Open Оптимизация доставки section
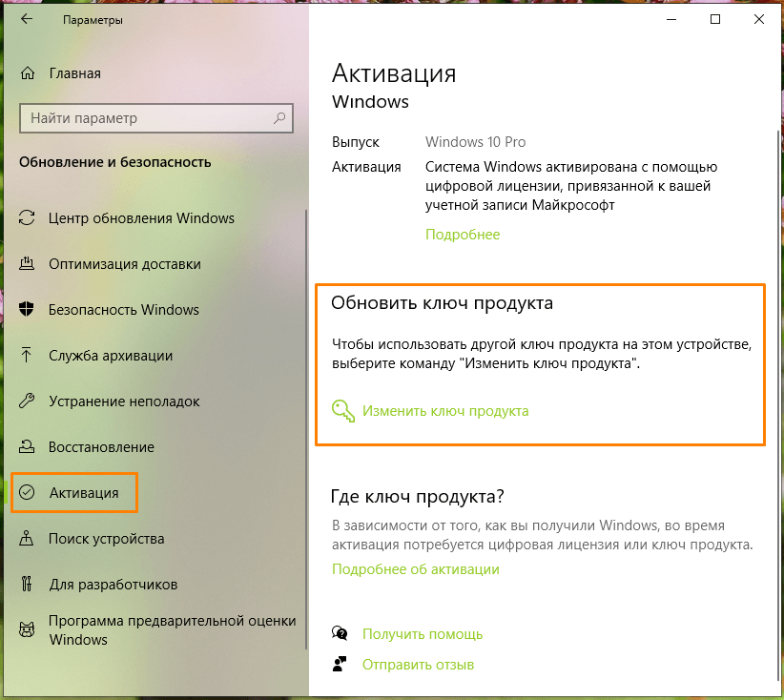The width and height of the screenshot is (784, 700). 125,264
